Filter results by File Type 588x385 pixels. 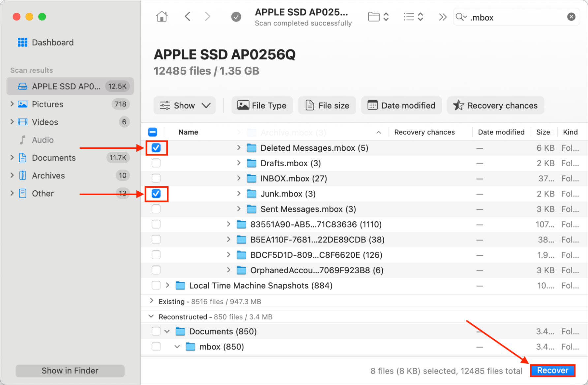(x=262, y=106)
